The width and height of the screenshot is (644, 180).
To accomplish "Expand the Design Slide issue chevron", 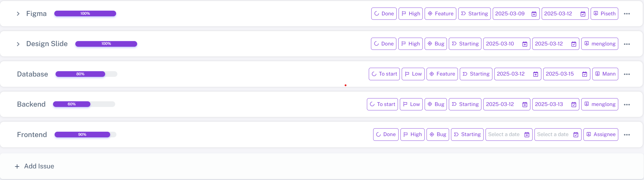I will tap(18, 44).
